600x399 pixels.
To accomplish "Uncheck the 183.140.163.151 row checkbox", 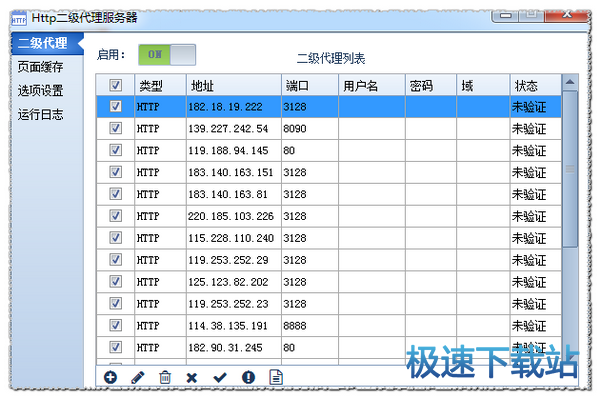I will click(116, 172).
